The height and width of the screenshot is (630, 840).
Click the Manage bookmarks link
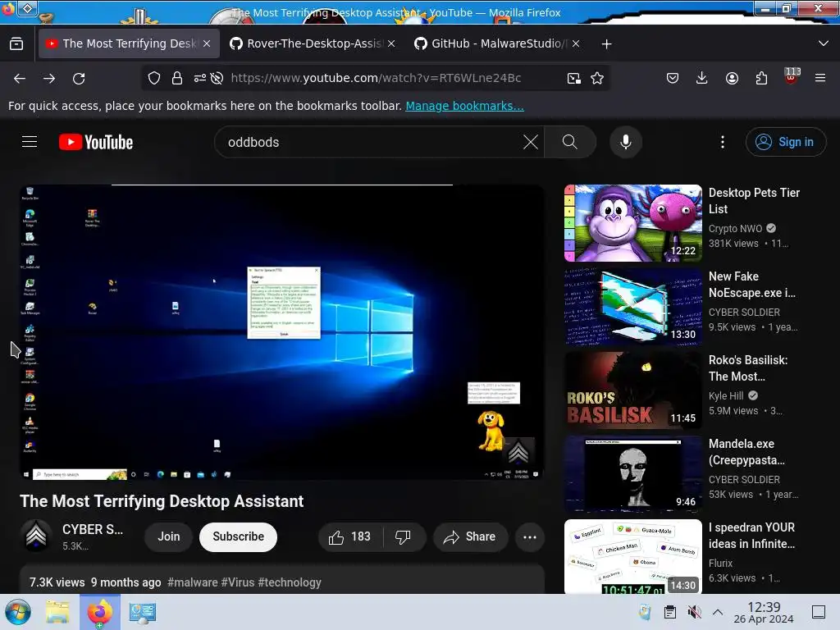[464, 106]
